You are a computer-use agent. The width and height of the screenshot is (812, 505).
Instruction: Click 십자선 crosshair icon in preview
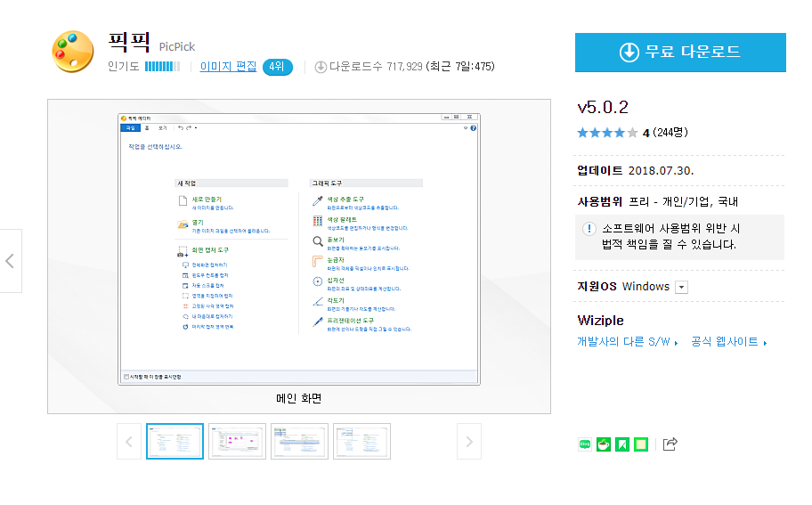point(318,281)
